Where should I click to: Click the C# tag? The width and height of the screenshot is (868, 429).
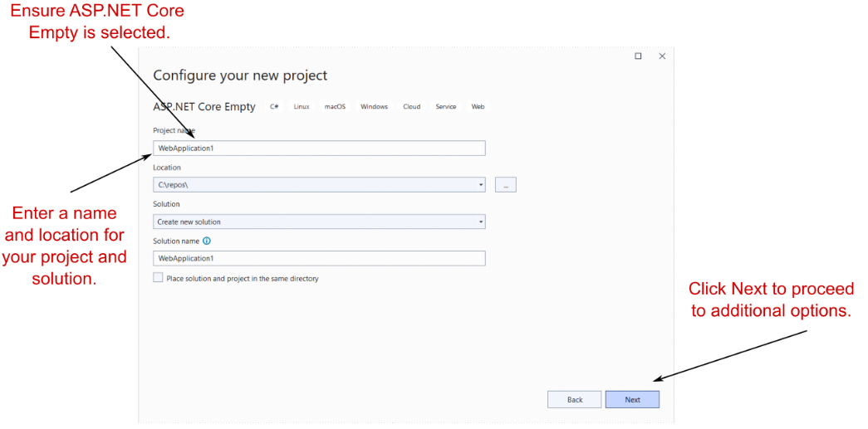click(x=274, y=107)
